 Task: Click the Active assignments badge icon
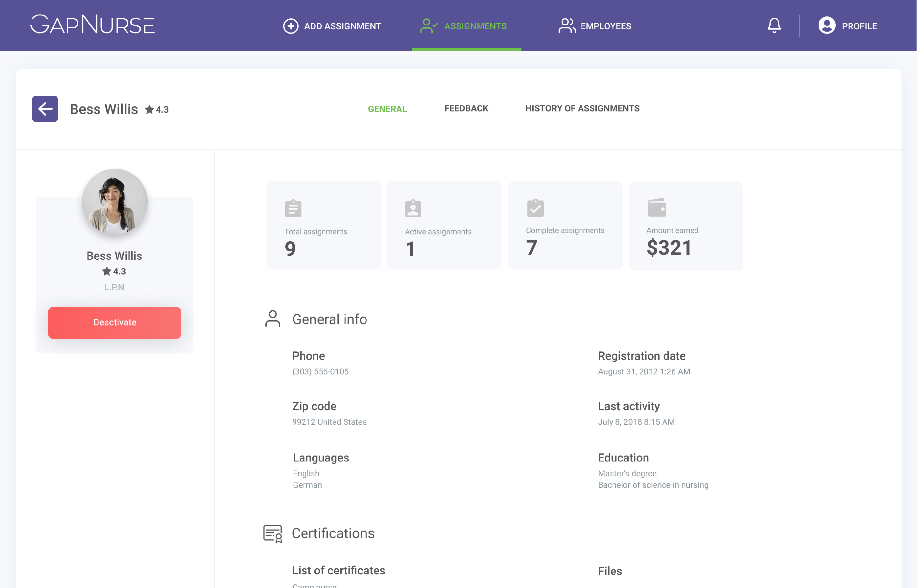pos(413,208)
